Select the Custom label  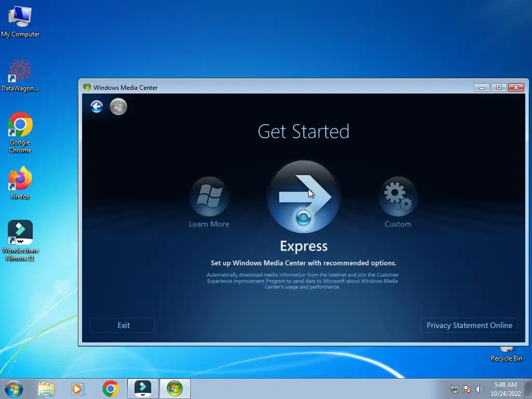[397, 224]
